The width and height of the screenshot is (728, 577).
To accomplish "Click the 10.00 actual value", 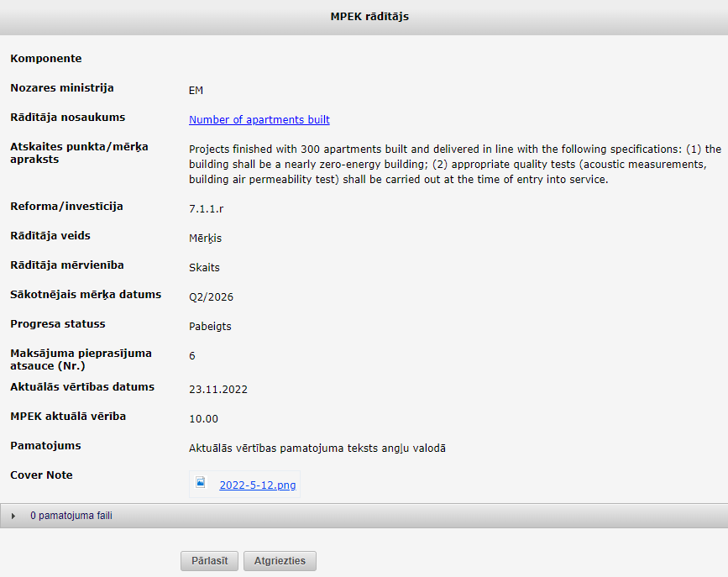I will click(203, 419).
